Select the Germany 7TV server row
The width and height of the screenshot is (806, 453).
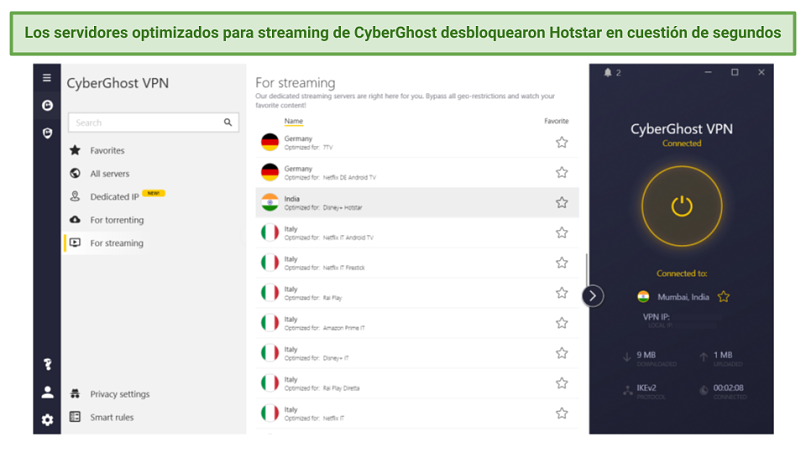417,142
